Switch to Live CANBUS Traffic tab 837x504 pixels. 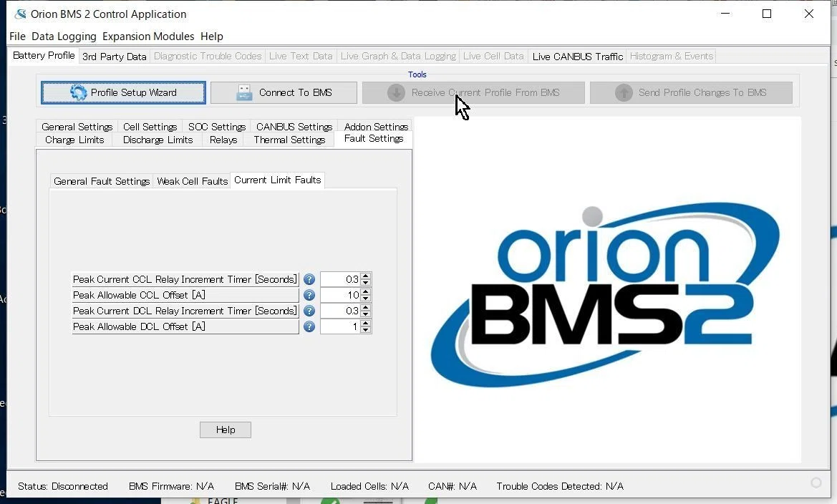pyautogui.click(x=578, y=57)
